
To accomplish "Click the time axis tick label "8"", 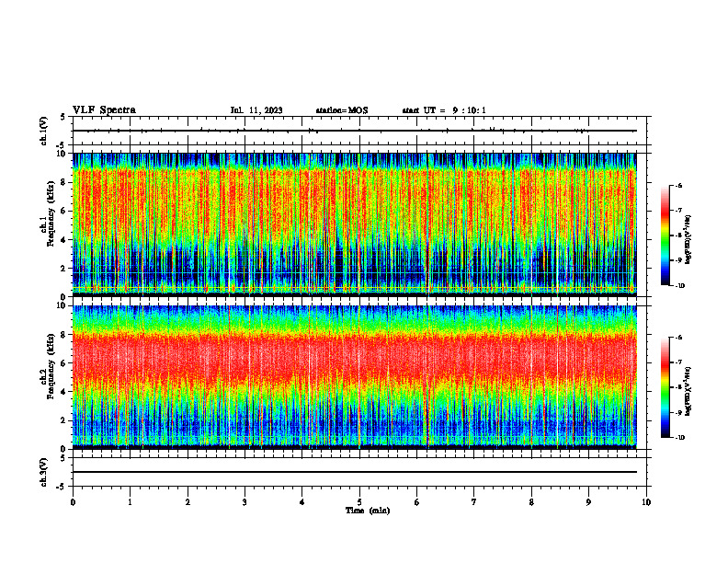I will pos(531,502).
